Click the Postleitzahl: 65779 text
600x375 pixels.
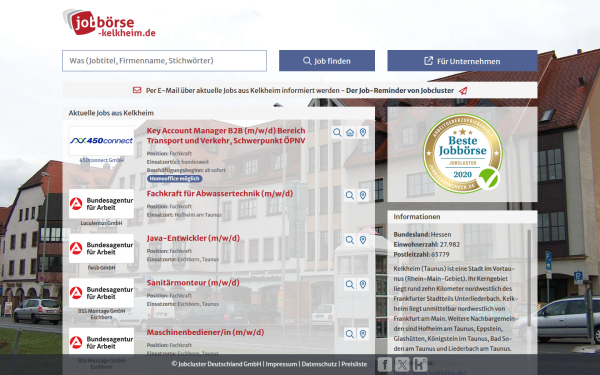(x=421, y=254)
